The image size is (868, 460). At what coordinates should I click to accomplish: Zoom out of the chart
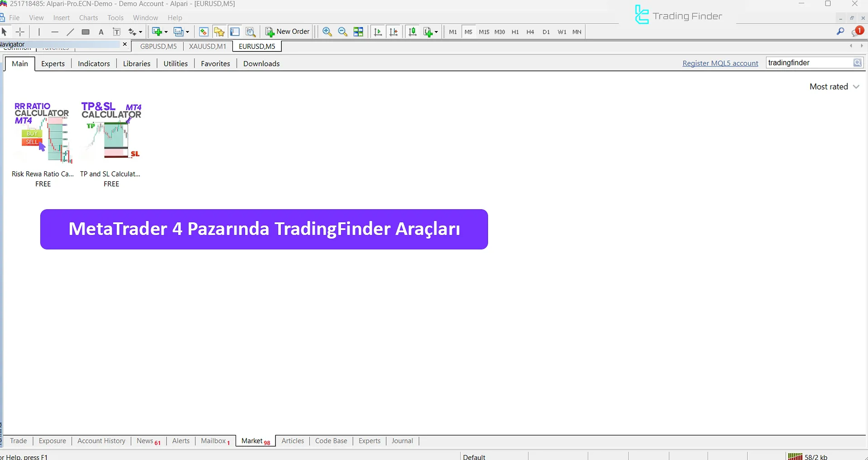click(343, 32)
